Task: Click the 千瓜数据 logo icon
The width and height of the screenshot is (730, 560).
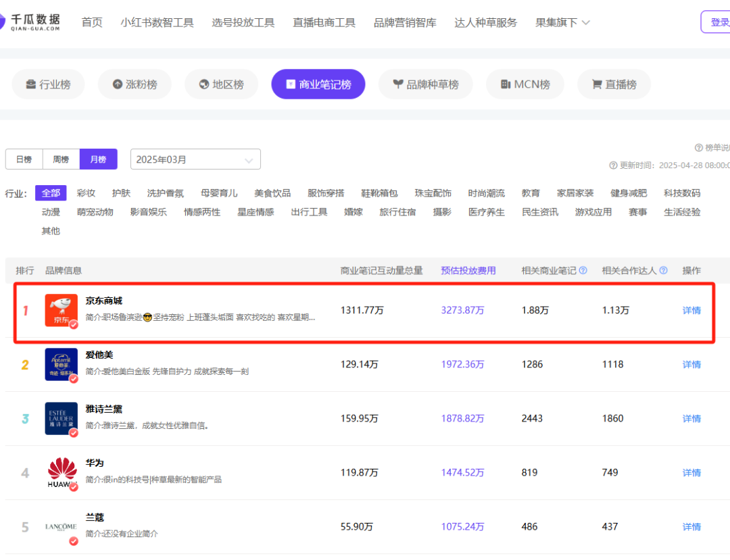Action: pyautogui.click(x=3, y=22)
